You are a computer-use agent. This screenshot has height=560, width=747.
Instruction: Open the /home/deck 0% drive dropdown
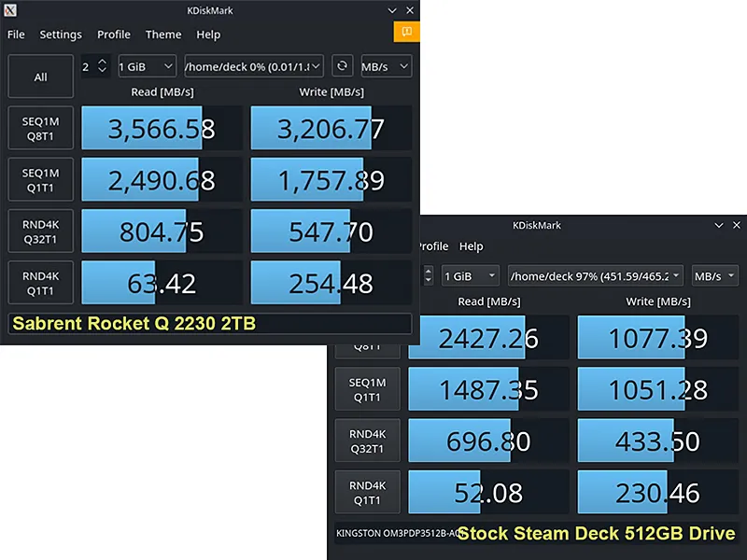pyautogui.click(x=253, y=66)
